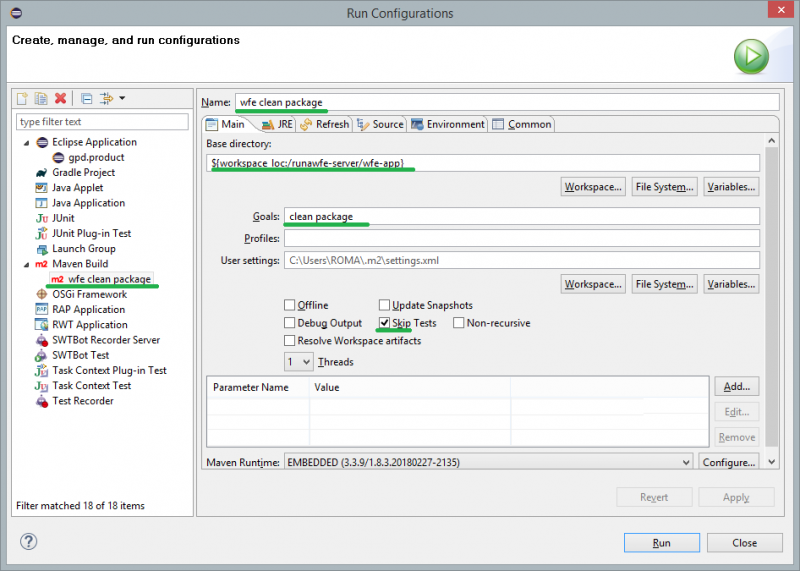Image resolution: width=800 pixels, height=571 pixels.
Task: Click Configure Maven runtime button
Action: click(x=729, y=462)
